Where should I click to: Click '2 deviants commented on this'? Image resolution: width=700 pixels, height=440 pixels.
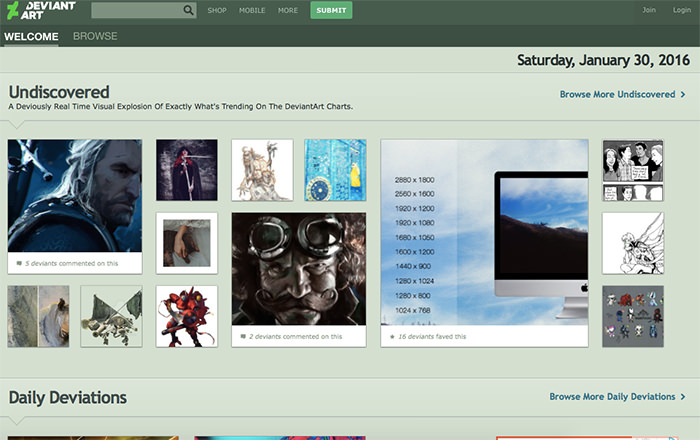(x=296, y=336)
